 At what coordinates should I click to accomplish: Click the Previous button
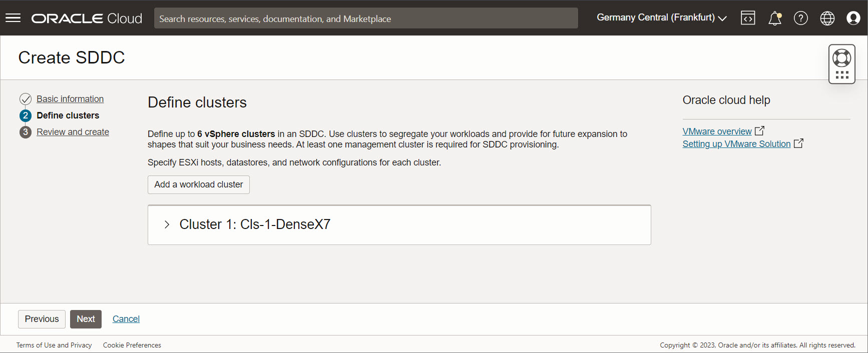(x=42, y=319)
